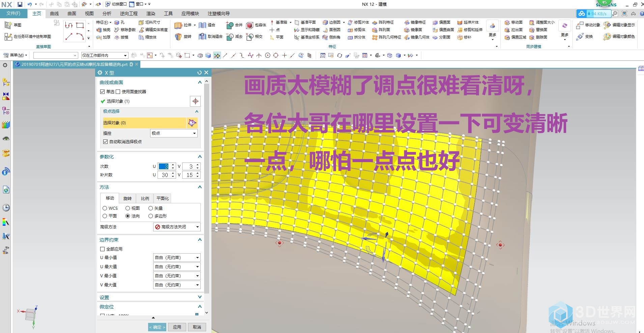Viewport: 644px width, 333px height.
Task: Switch to the 比例 method tab
Action: 145,198
